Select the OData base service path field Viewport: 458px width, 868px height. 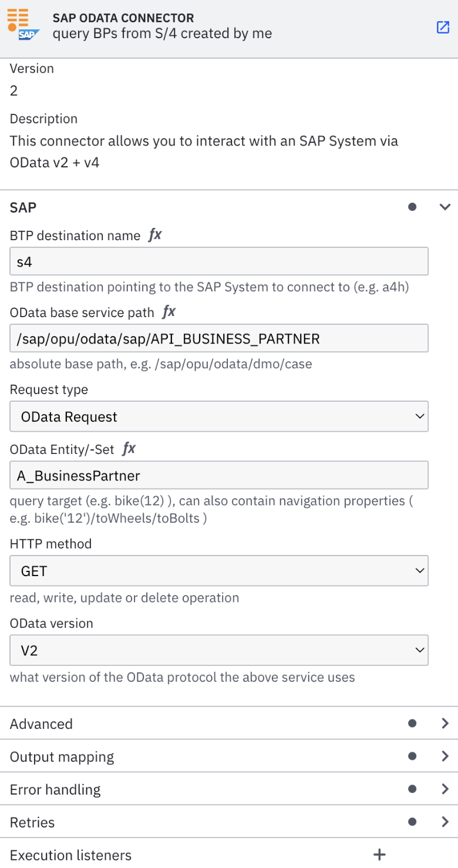219,338
